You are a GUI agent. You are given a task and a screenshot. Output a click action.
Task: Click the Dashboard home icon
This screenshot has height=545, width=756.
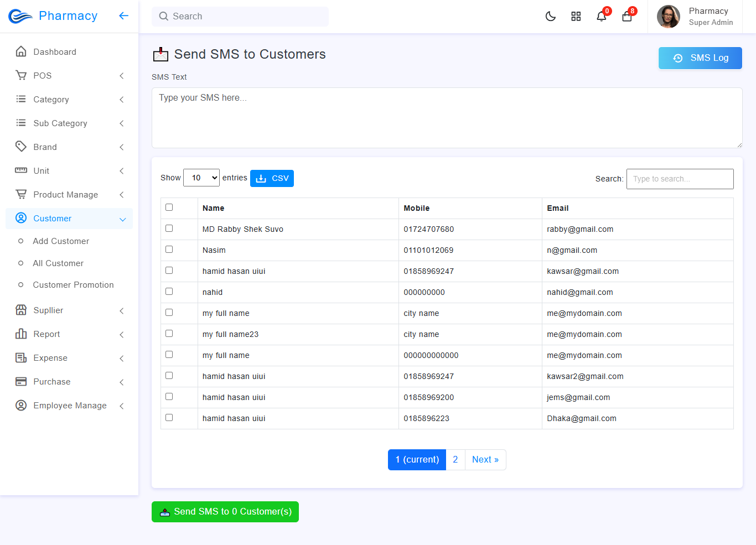[x=21, y=51]
